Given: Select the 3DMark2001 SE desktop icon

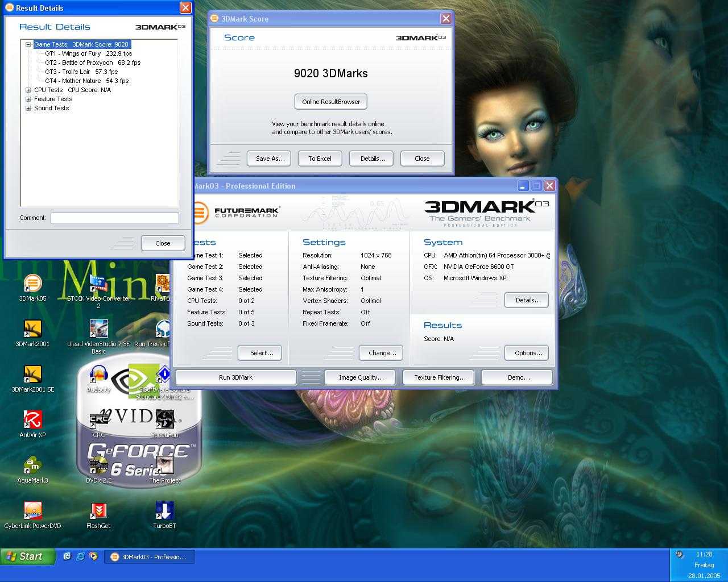Looking at the screenshot, I should tap(32, 378).
